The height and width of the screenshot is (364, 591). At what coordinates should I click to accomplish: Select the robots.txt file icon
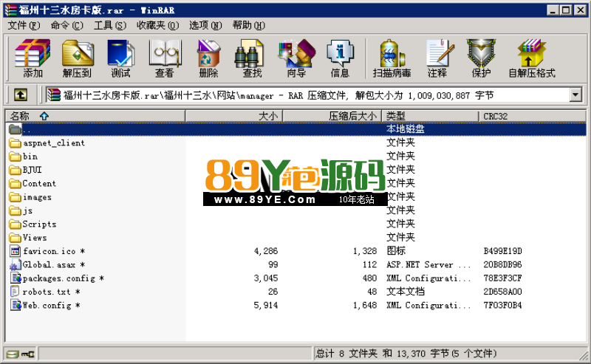(15, 292)
